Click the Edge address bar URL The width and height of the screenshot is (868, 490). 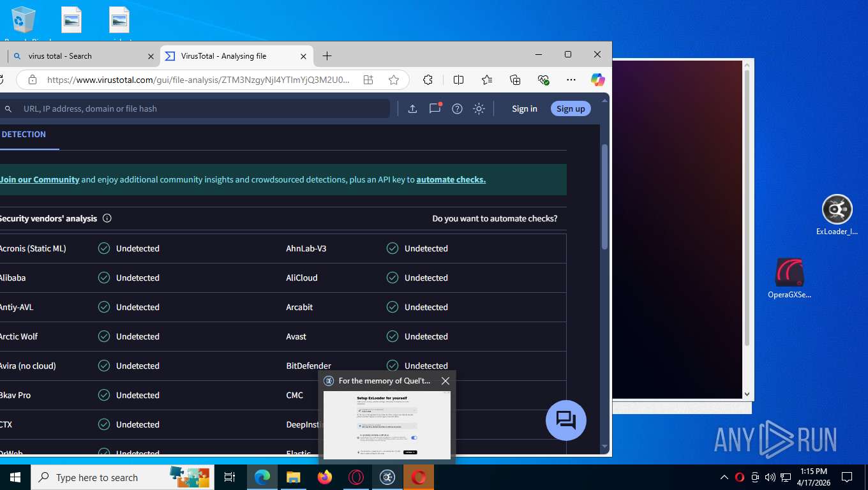pos(198,80)
